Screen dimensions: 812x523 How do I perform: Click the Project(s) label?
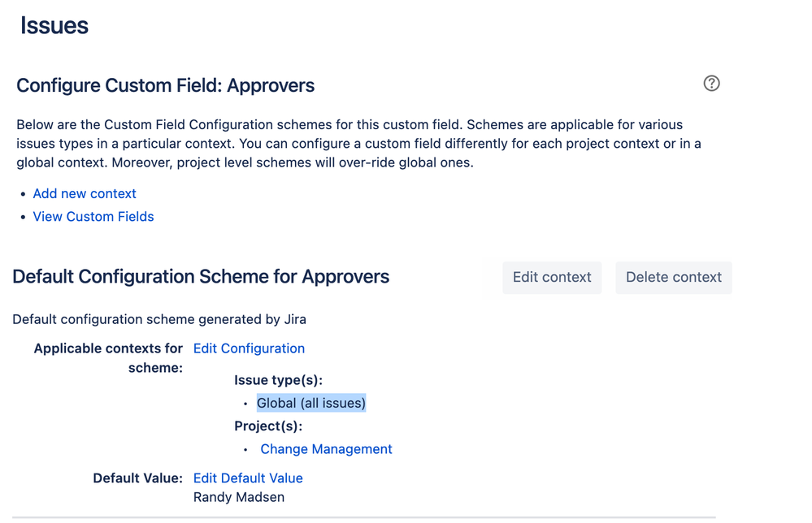tap(268, 426)
